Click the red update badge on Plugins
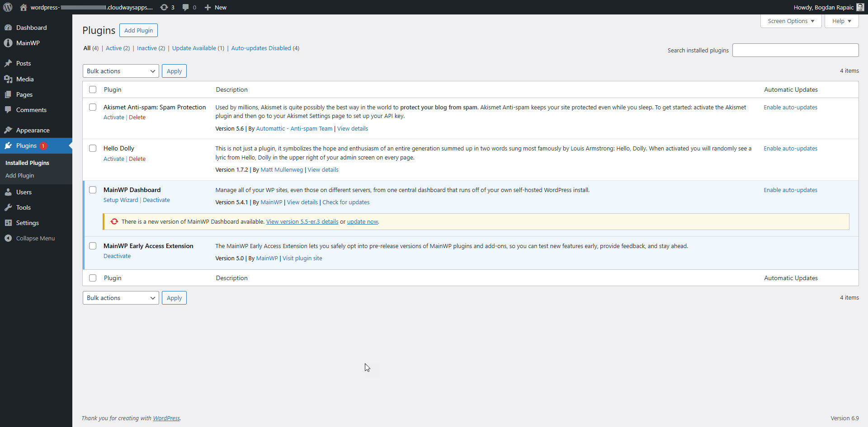This screenshot has width=868, height=427. coord(43,146)
